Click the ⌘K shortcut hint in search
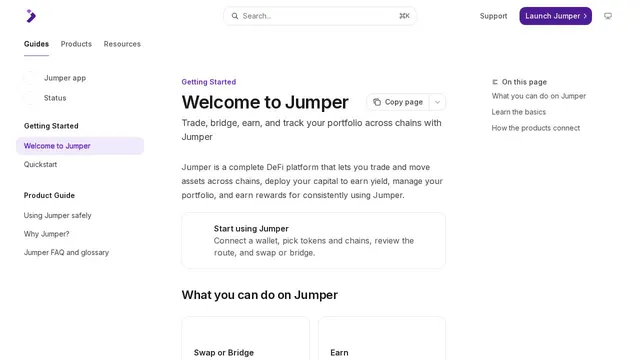This screenshot has width=640, height=360. [404, 16]
